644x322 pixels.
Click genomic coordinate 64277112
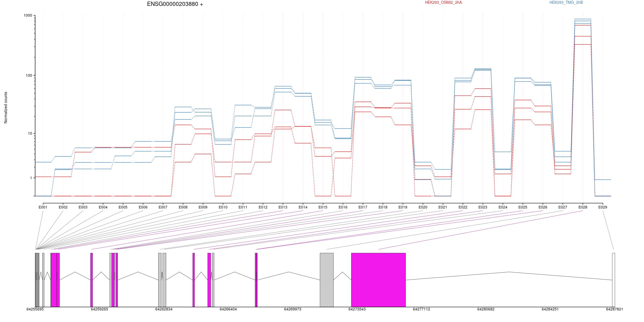(421, 309)
